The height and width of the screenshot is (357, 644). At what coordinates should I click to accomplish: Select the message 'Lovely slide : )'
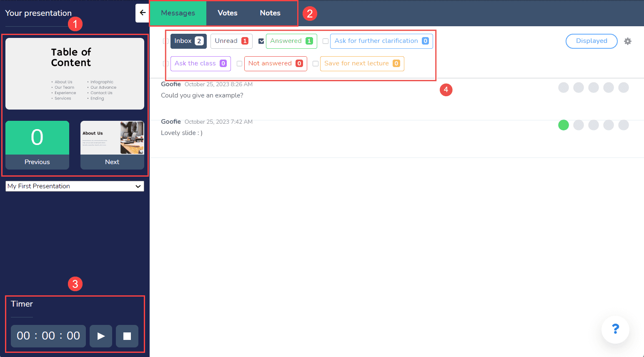[x=182, y=133]
